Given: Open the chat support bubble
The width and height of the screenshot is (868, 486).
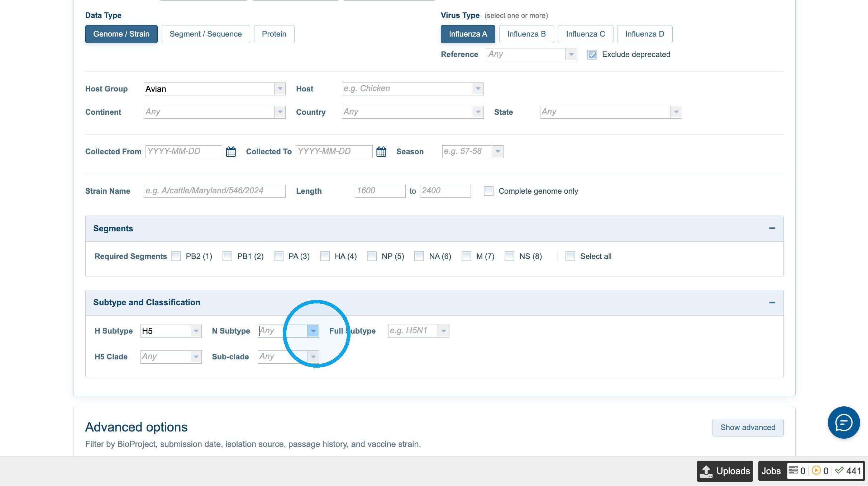Looking at the screenshot, I should (x=844, y=422).
